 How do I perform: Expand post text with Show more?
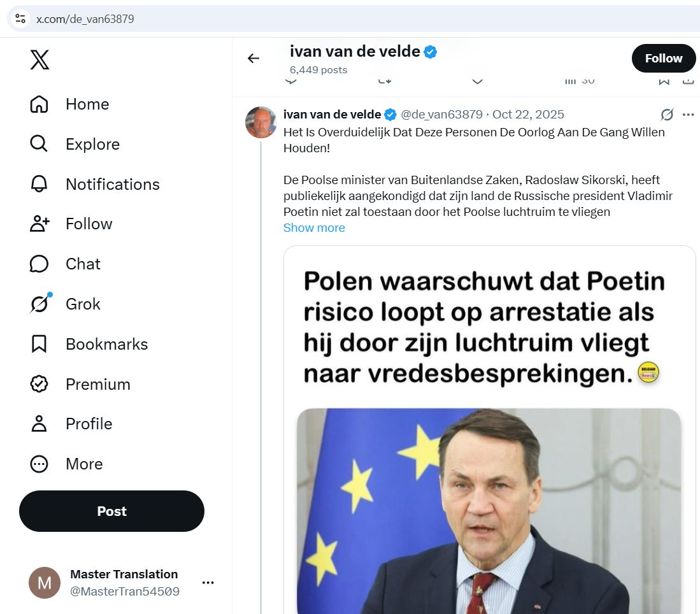314,228
